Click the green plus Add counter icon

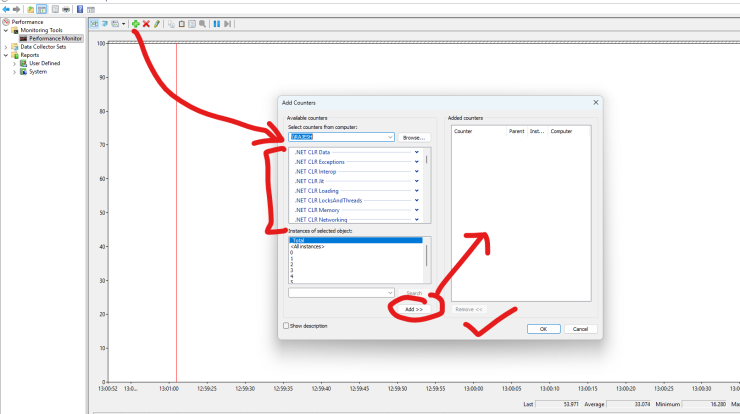coord(135,23)
